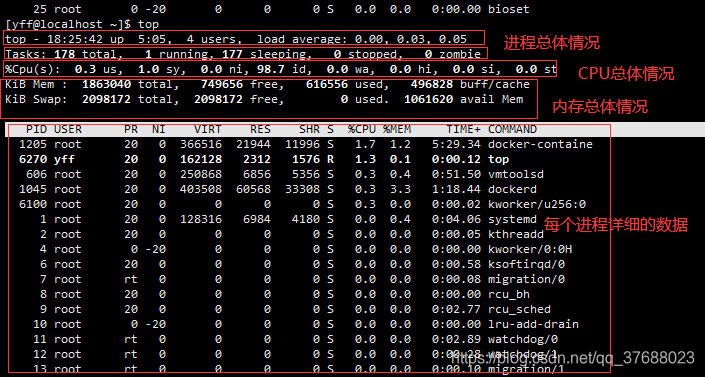The width and height of the screenshot is (705, 377).
Task: Click the '749656 free' memory value
Action: (242, 84)
